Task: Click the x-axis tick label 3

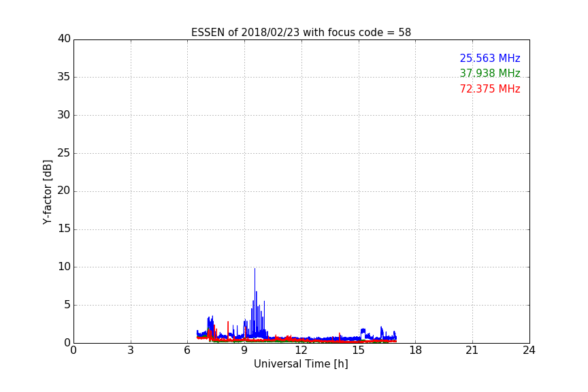Action: 131,350
